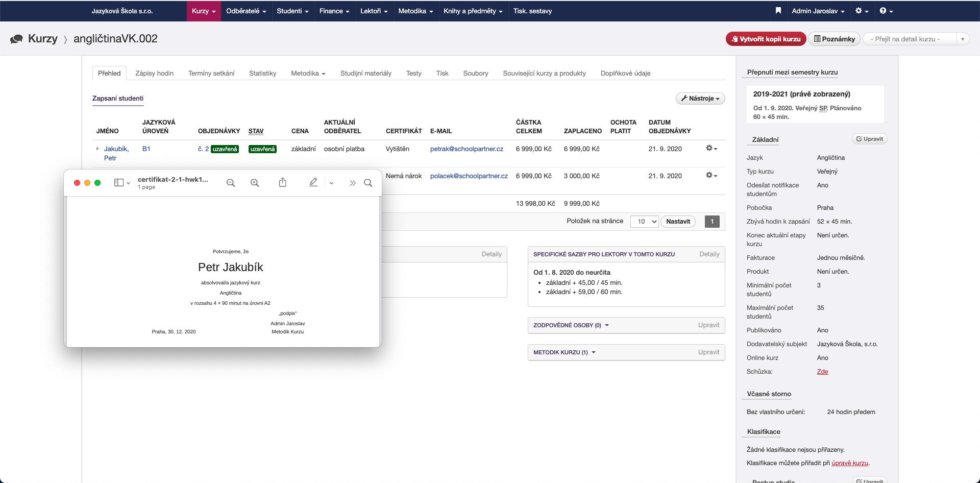Open Tisk. sestavy menu item

532,11
